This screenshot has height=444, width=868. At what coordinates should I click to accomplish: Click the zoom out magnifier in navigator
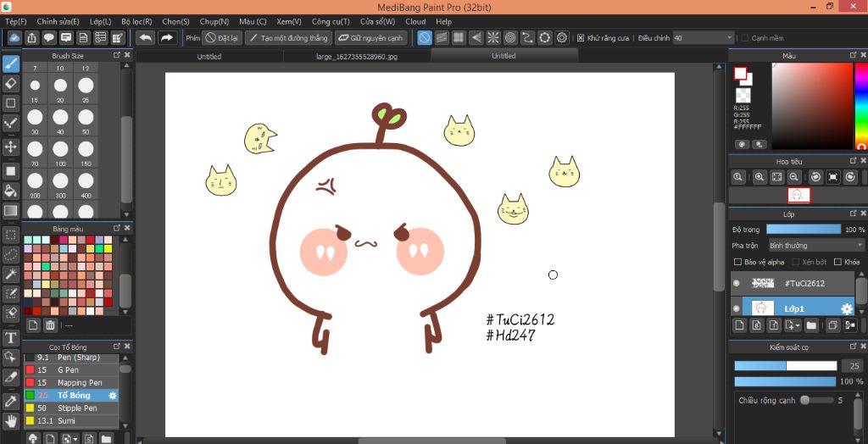pyautogui.click(x=793, y=176)
